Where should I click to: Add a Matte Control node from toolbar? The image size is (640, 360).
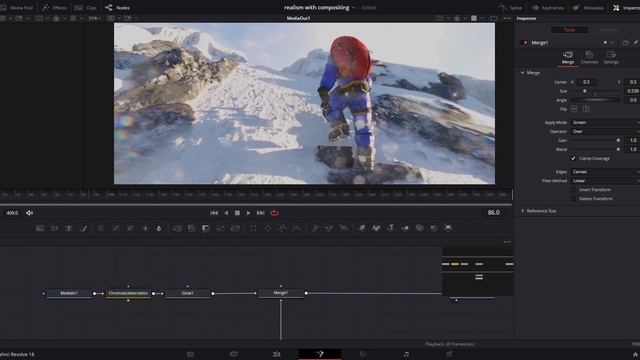[x=206, y=228]
